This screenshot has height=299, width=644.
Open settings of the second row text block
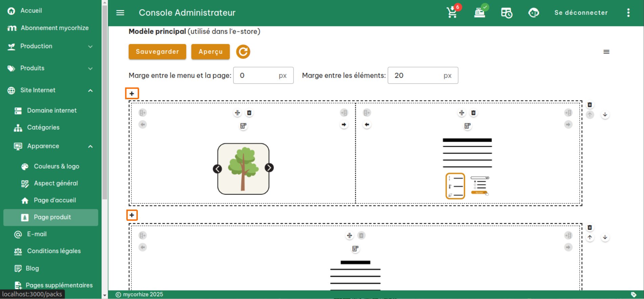coord(355,249)
